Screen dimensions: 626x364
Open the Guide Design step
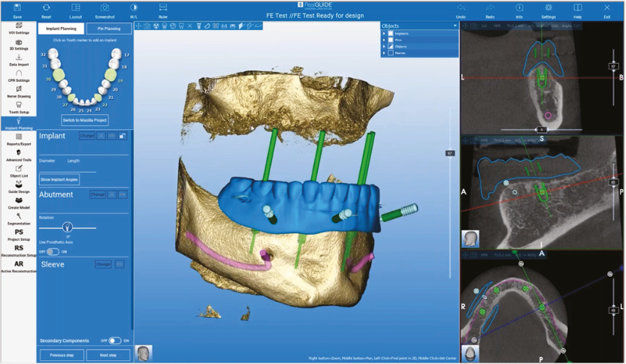(x=19, y=185)
